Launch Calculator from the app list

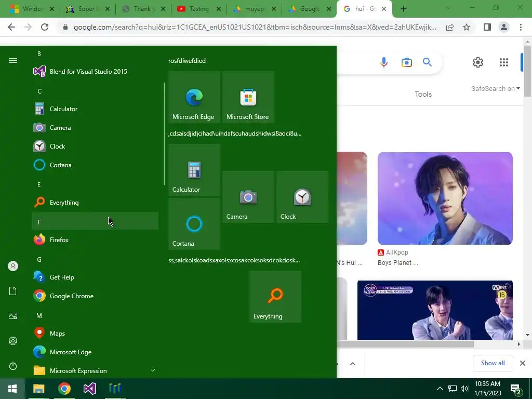coord(95,109)
